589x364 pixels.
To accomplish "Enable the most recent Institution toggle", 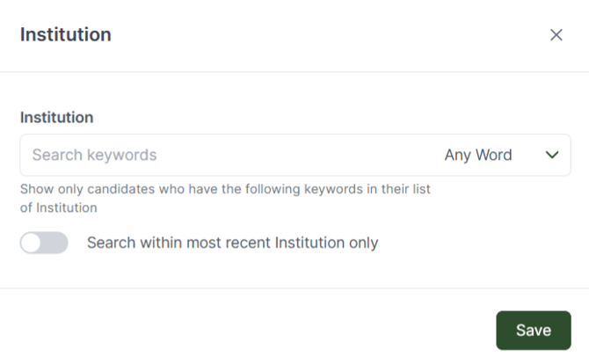I will click(44, 243).
